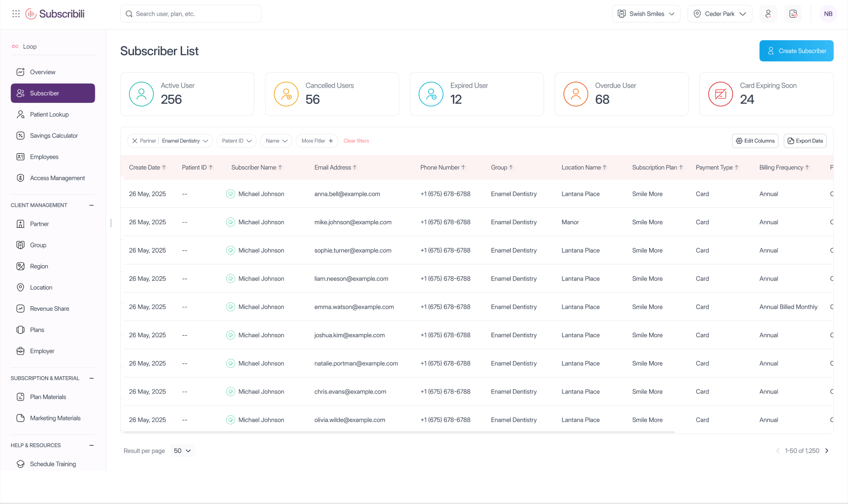This screenshot has height=504, width=848.
Task: Open the apps grid menu icon
Action: click(16, 14)
